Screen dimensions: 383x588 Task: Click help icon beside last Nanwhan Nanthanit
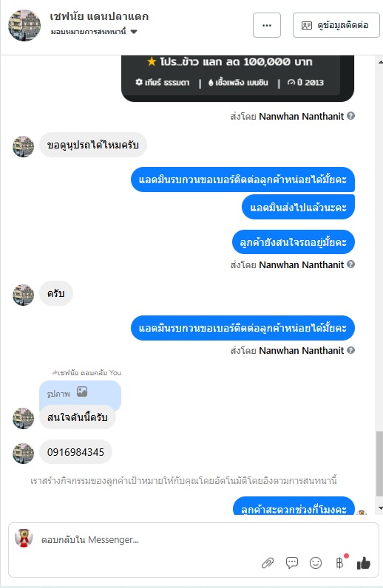point(350,350)
